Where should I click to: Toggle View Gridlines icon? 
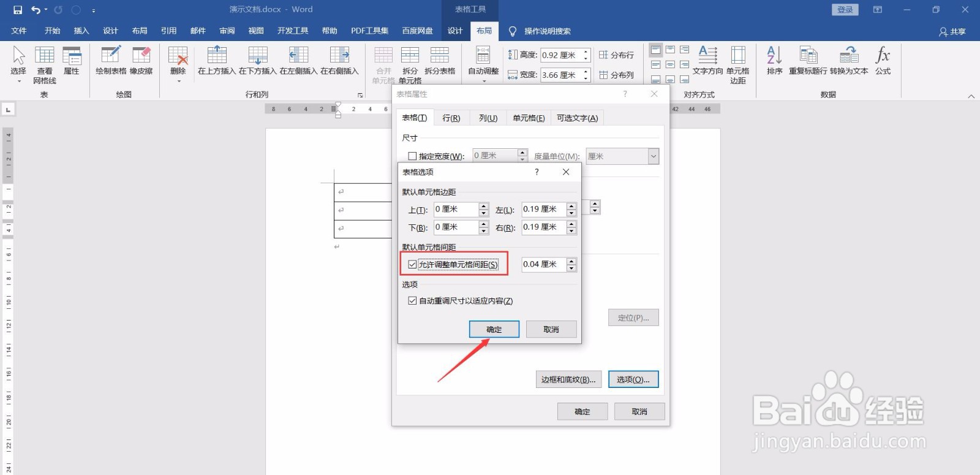(45, 64)
